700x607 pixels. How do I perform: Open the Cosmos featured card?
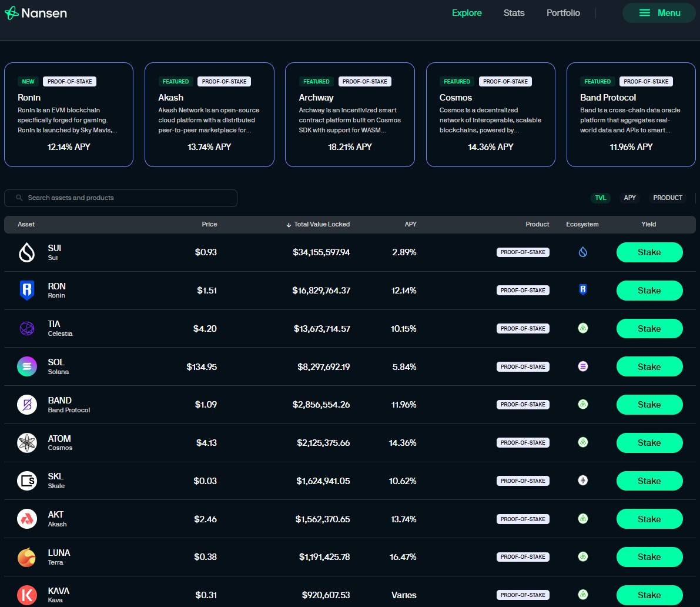tap(491, 115)
